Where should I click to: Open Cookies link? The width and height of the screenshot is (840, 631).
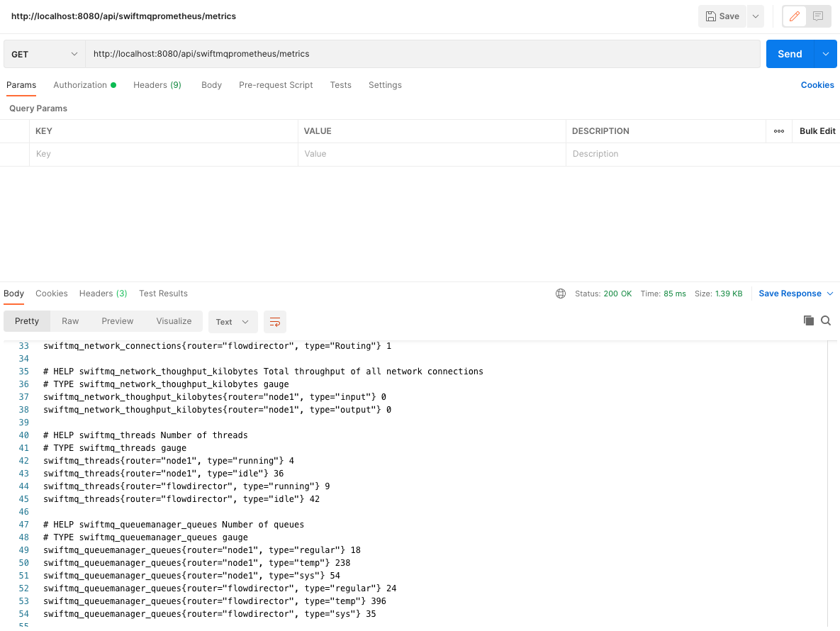pyautogui.click(x=817, y=85)
